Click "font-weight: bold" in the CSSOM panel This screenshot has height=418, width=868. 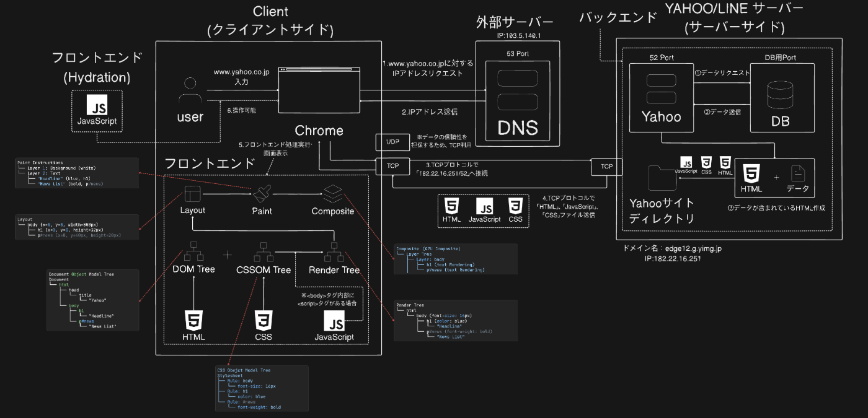259,407
